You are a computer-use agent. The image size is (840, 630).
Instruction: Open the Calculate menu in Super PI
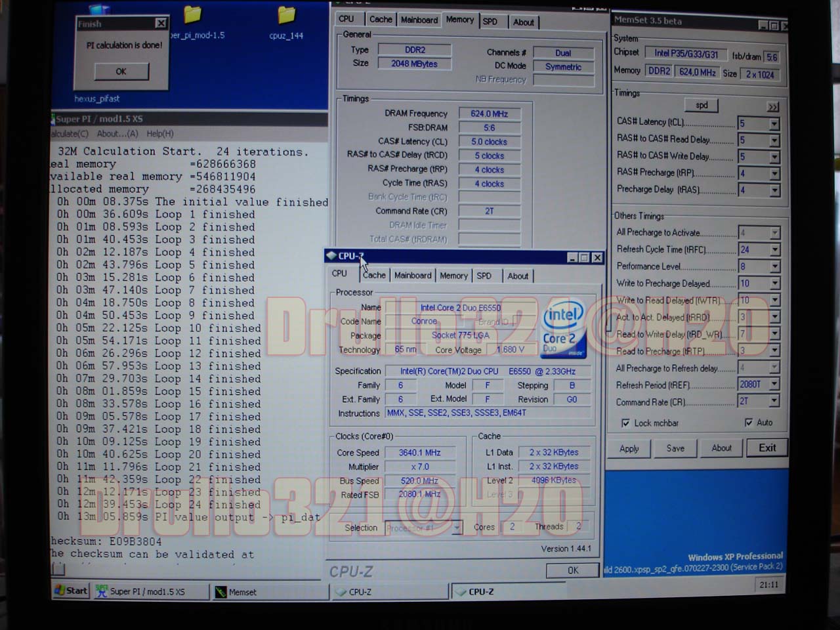point(70,133)
